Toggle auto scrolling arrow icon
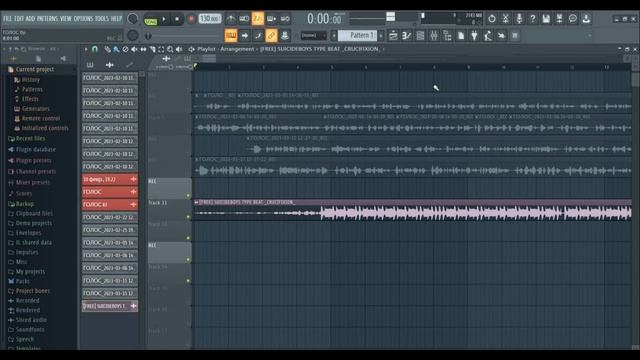The image size is (640, 360). pos(244,36)
